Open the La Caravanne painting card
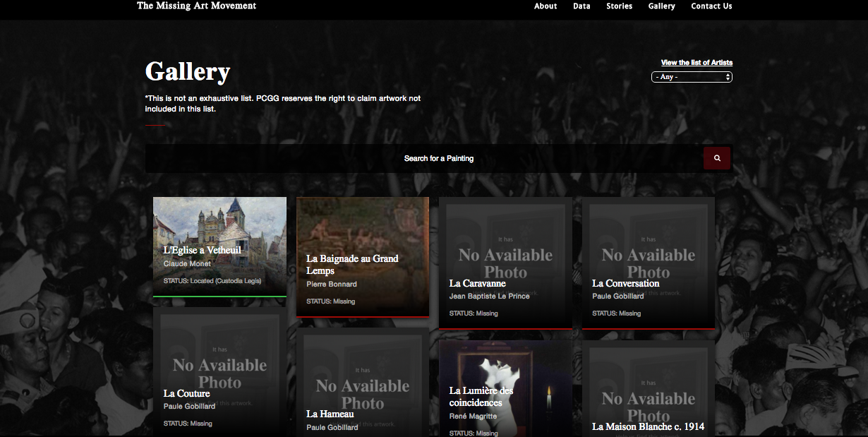 (x=505, y=263)
